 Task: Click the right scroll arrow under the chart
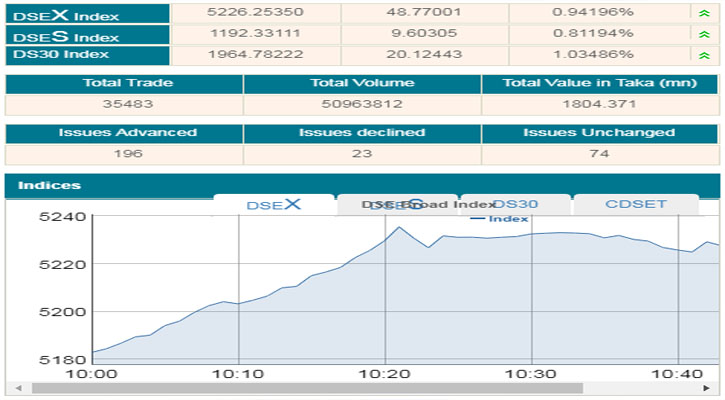[713, 388]
